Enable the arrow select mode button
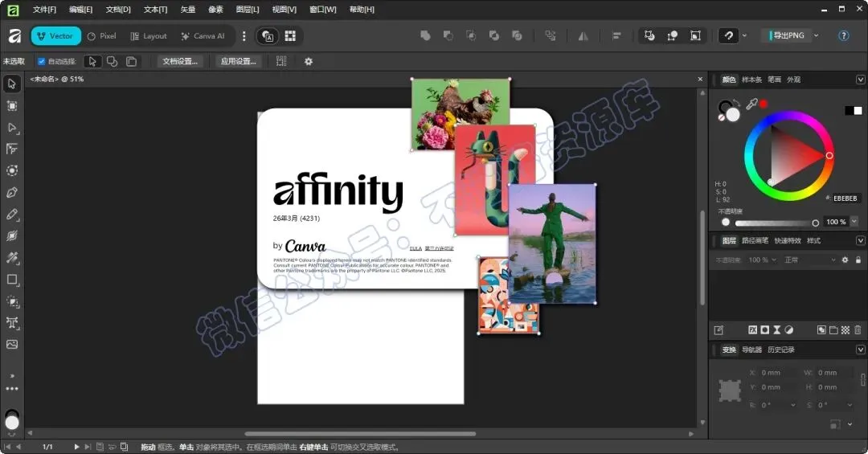This screenshot has height=454, width=868. [x=92, y=61]
